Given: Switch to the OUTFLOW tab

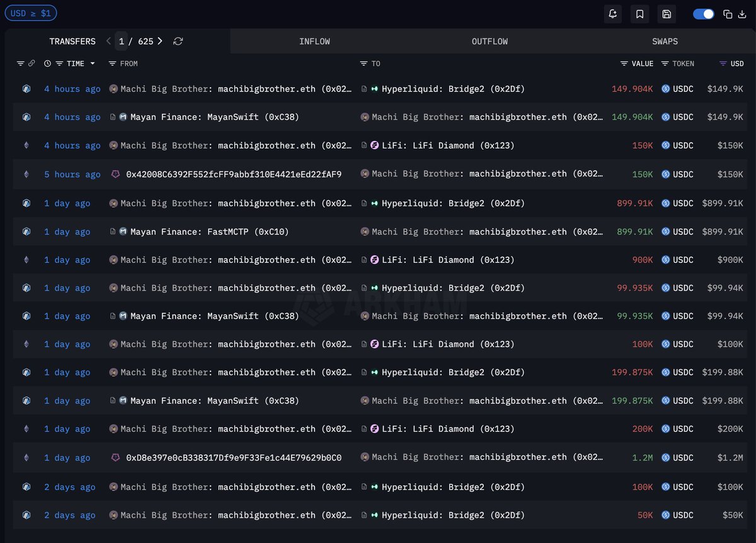Looking at the screenshot, I should [x=490, y=42].
